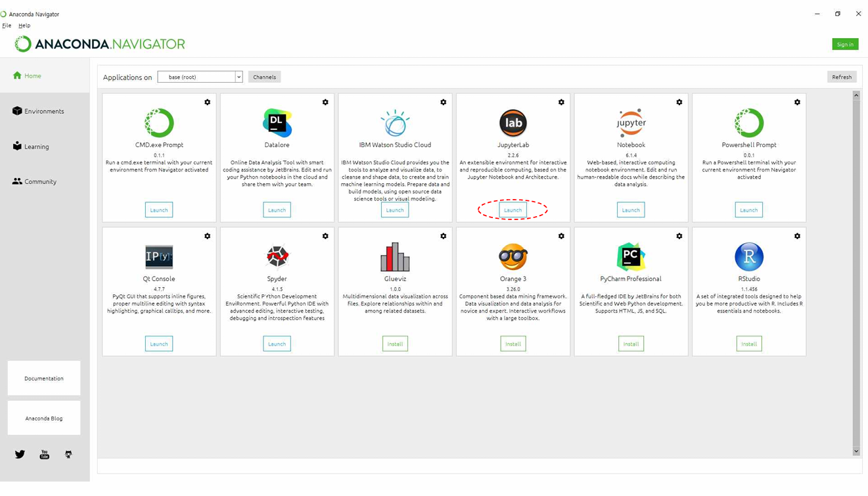This screenshot has width=868, height=496.
Task: Launch JupyterLab
Action: pos(513,210)
